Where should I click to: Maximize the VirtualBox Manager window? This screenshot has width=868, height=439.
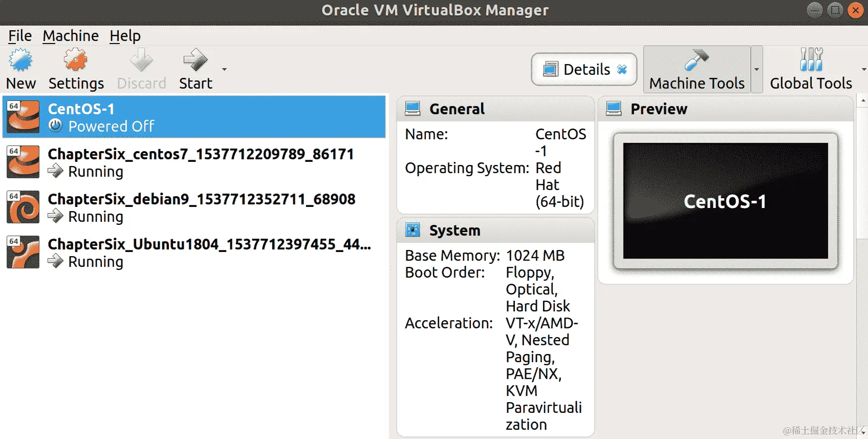[835, 10]
